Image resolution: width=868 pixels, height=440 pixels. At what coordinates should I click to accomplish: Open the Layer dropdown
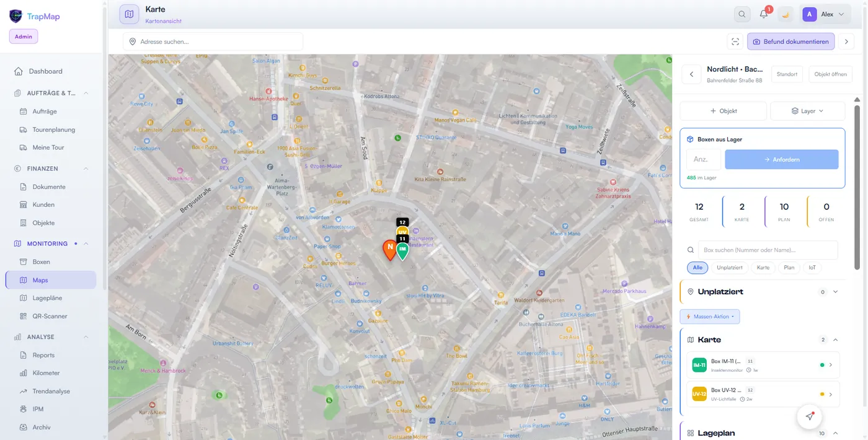[x=807, y=111]
